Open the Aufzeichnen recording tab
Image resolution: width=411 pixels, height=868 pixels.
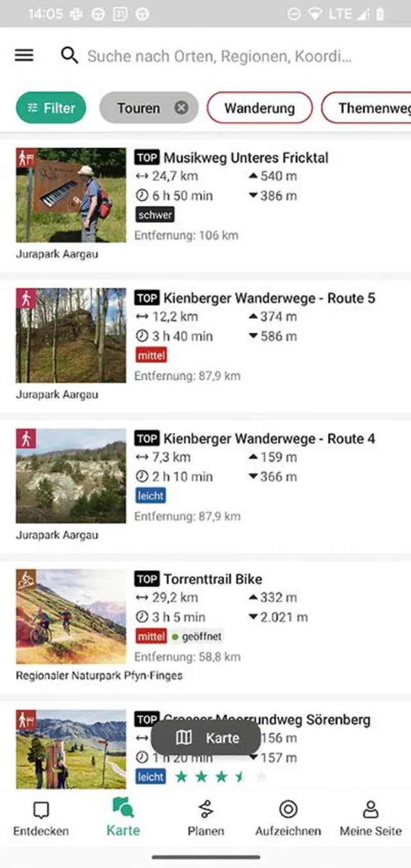[x=288, y=818]
